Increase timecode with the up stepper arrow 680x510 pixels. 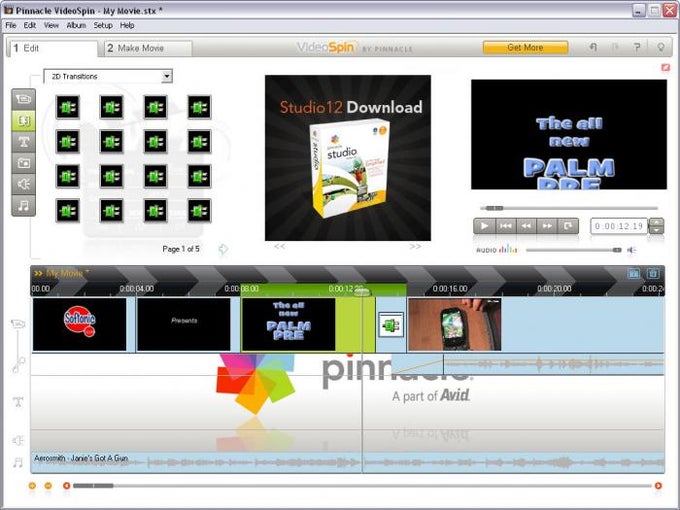pyautogui.click(x=656, y=222)
